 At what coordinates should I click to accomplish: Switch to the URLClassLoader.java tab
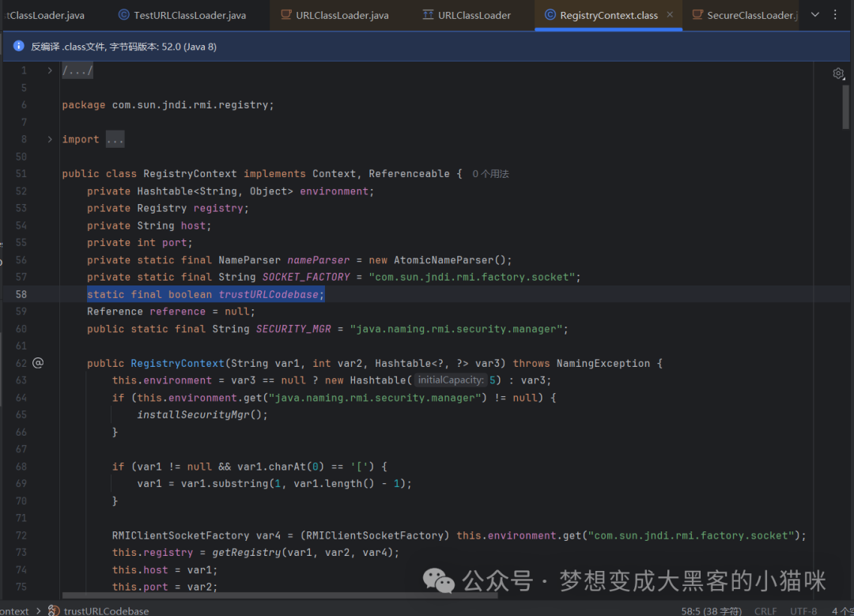(x=334, y=15)
